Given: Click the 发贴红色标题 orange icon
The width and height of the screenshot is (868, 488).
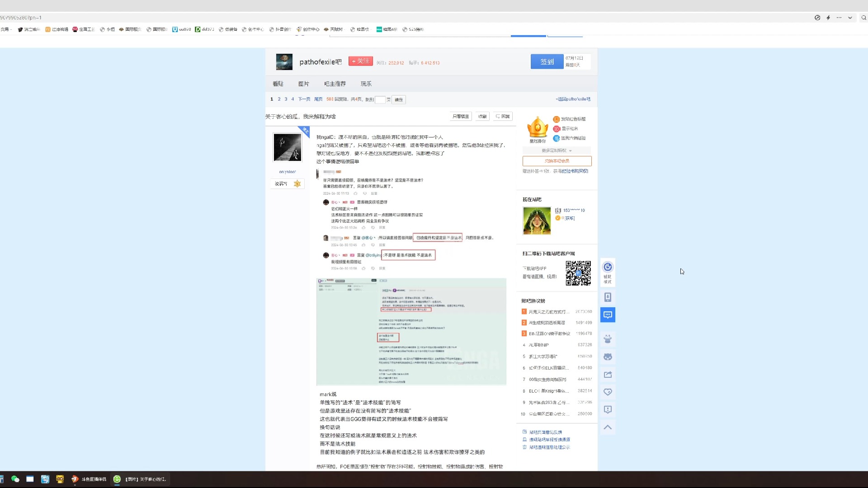Looking at the screenshot, I should pyautogui.click(x=556, y=119).
